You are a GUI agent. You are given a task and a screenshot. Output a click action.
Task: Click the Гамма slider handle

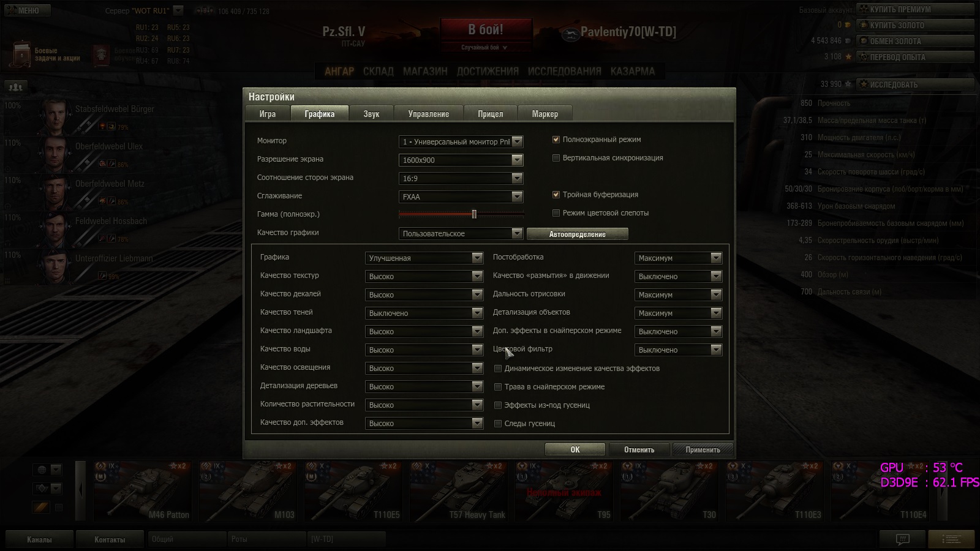pyautogui.click(x=474, y=214)
